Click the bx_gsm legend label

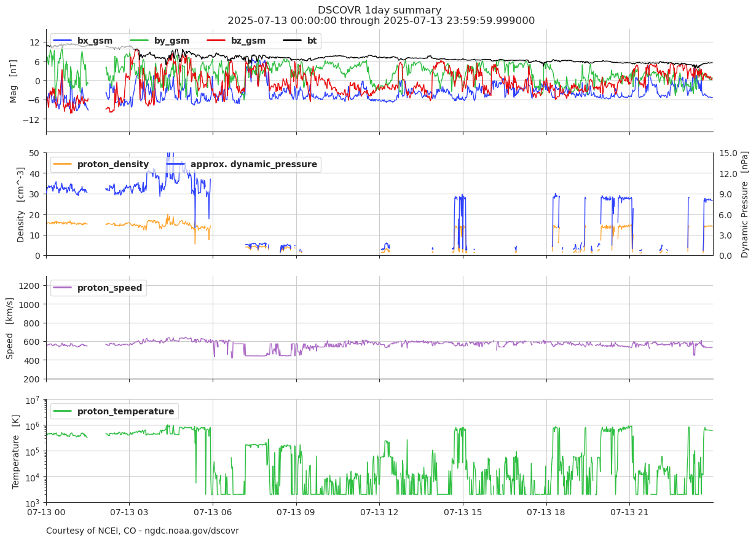click(95, 41)
